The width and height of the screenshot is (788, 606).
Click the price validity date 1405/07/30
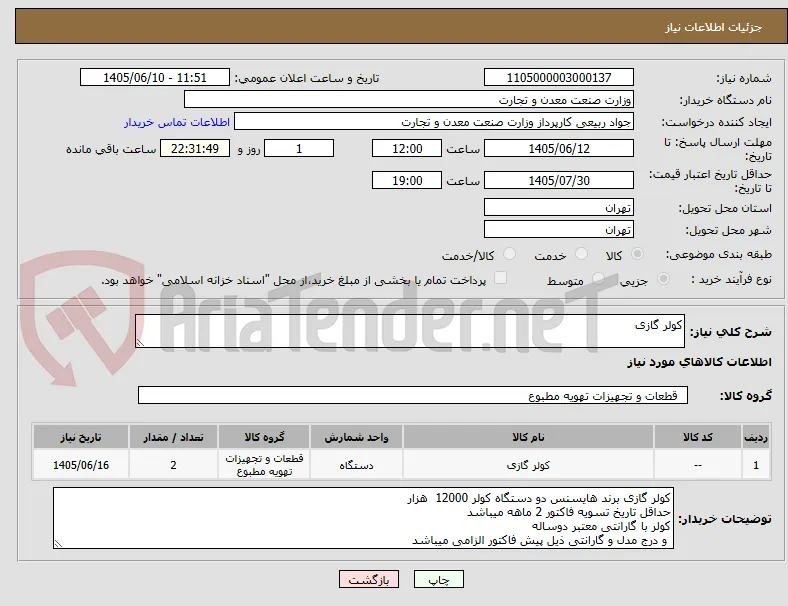(x=559, y=180)
